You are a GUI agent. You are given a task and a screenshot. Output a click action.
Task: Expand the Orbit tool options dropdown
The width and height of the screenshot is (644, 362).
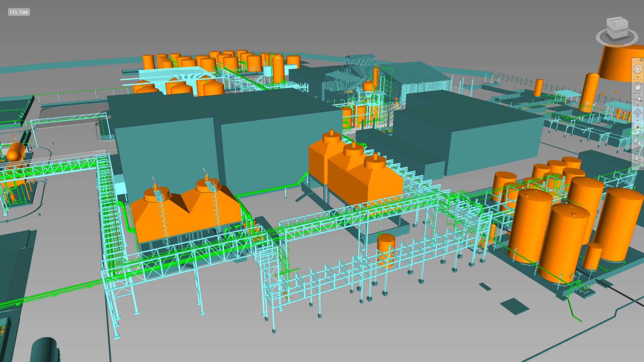coord(637,120)
